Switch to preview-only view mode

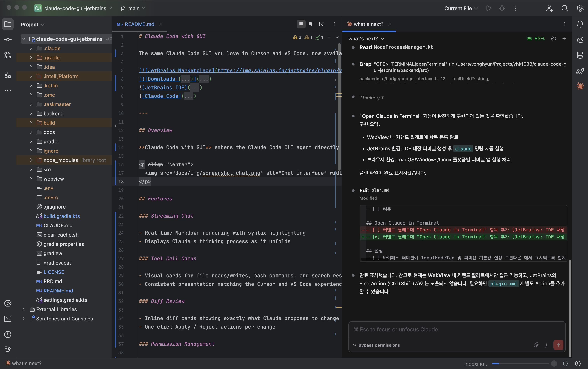pyautogui.click(x=322, y=24)
